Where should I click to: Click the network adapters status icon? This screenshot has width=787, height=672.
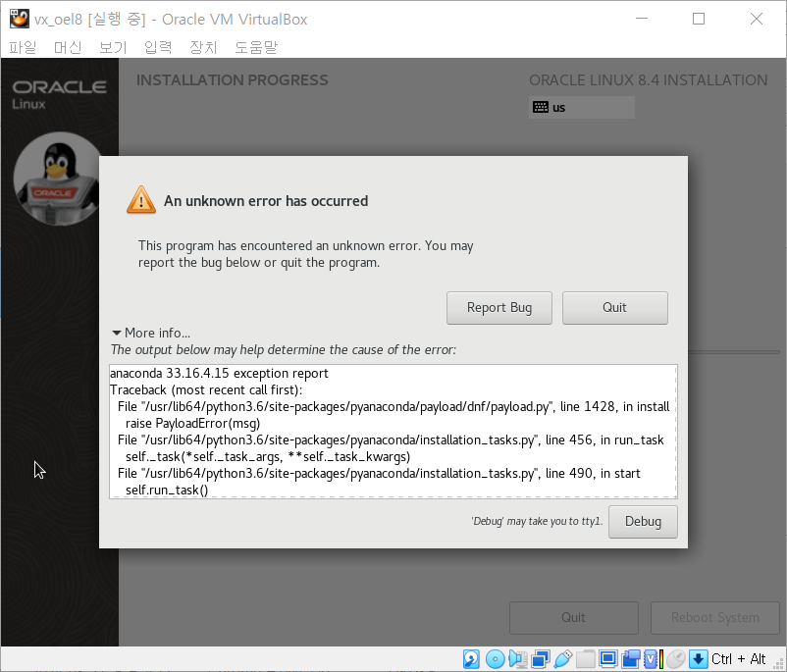(x=541, y=659)
